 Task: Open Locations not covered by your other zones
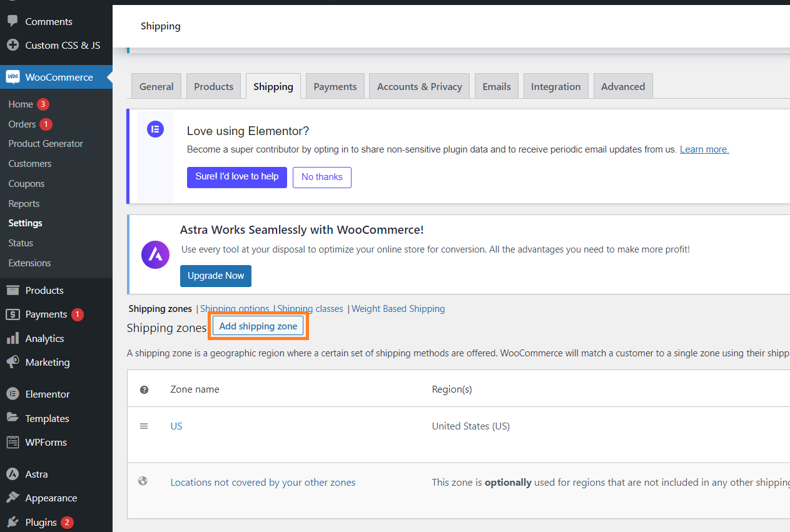coord(263,483)
